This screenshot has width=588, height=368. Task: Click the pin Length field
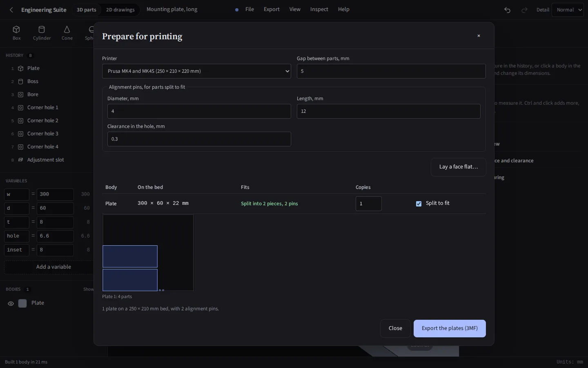[x=389, y=111]
